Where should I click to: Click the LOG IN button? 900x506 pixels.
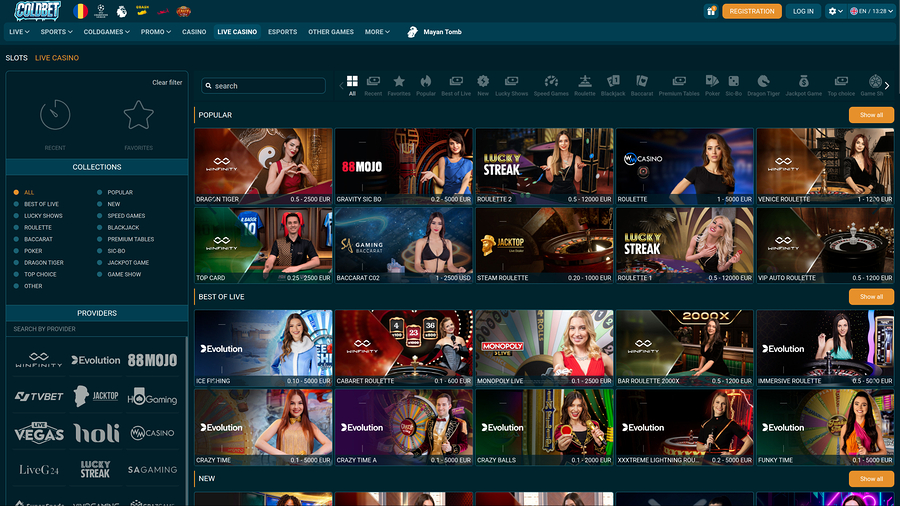pyautogui.click(x=803, y=11)
